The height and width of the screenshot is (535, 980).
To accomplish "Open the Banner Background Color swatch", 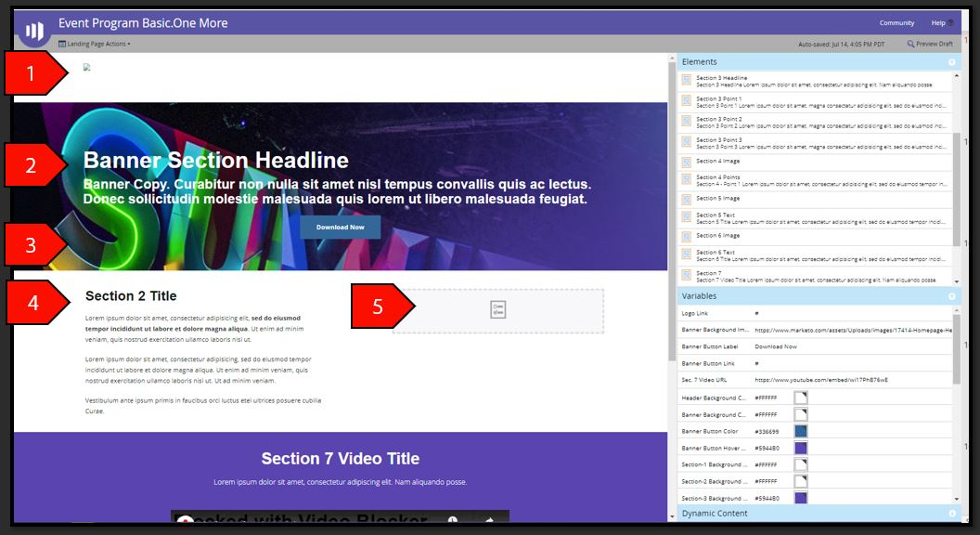I will pyautogui.click(x=801, y=414).
